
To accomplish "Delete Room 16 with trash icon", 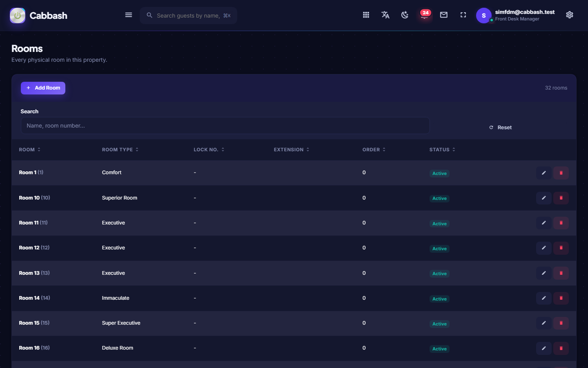I will (x=561, y=348).
